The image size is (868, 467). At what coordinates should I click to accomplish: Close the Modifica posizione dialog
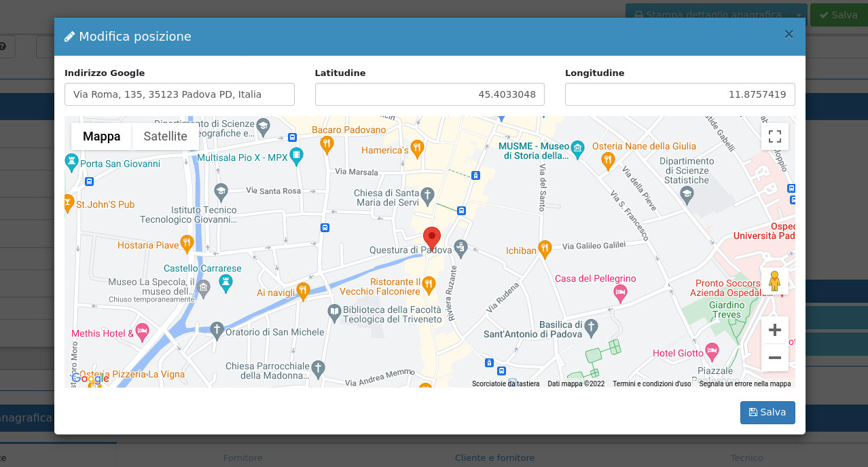(789, 35)
